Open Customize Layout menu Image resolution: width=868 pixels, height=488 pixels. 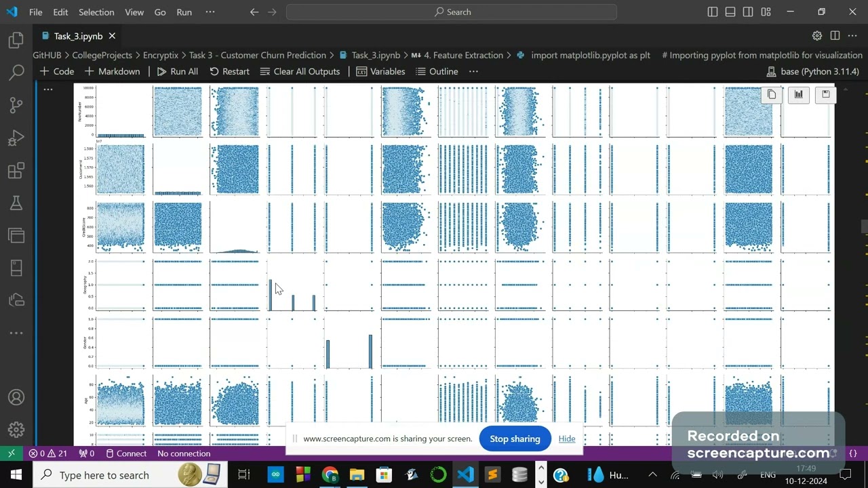(766, 12)
